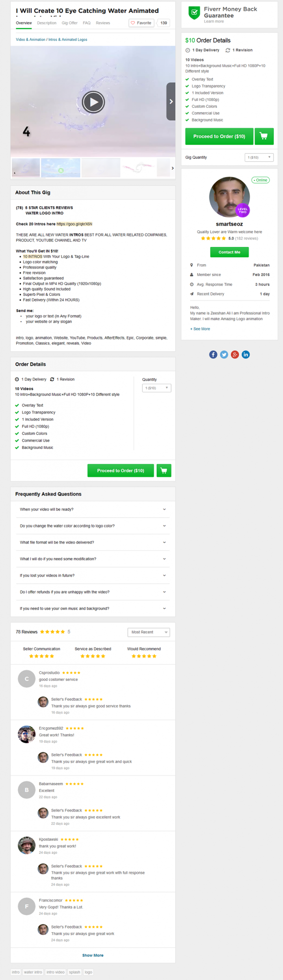Click the Contact Me button
This screenshot has width=283, height=980.
pyautogui.click(x=229, y=252)
